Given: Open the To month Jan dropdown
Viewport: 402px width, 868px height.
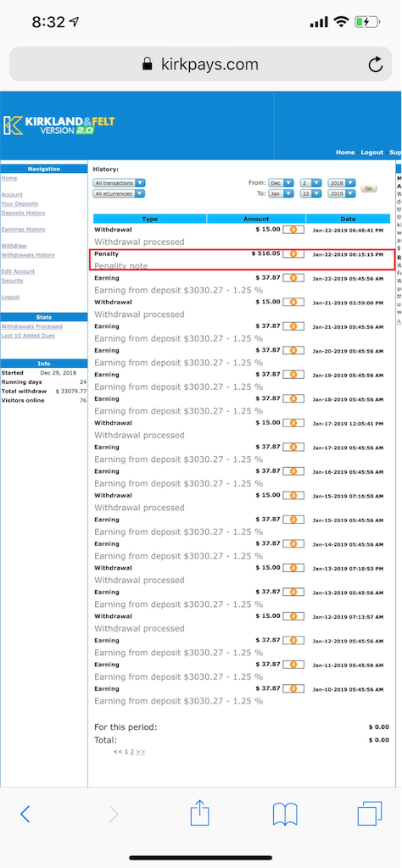Looking at the screenshot, I should 281,194.
